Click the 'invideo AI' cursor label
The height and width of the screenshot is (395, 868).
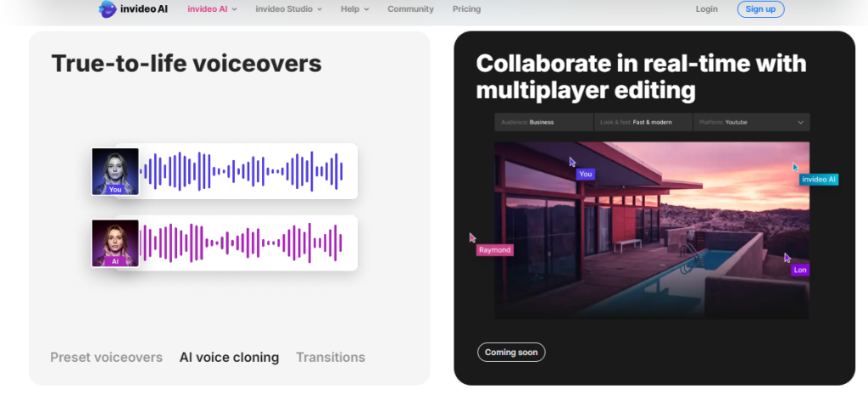[819, 179]
